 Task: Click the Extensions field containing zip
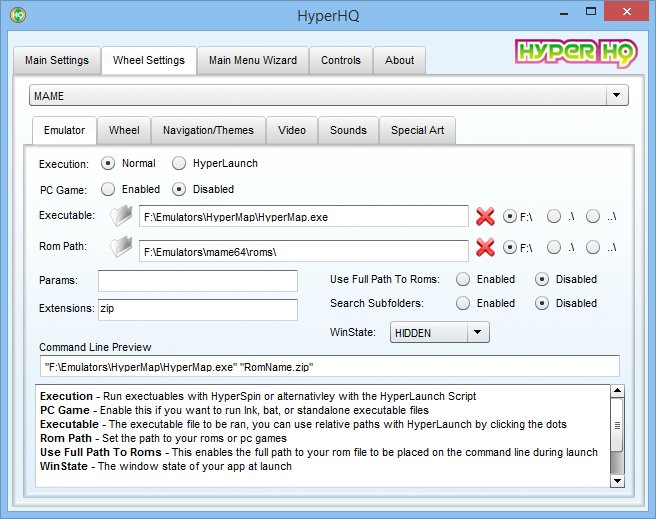click(198, 309)
